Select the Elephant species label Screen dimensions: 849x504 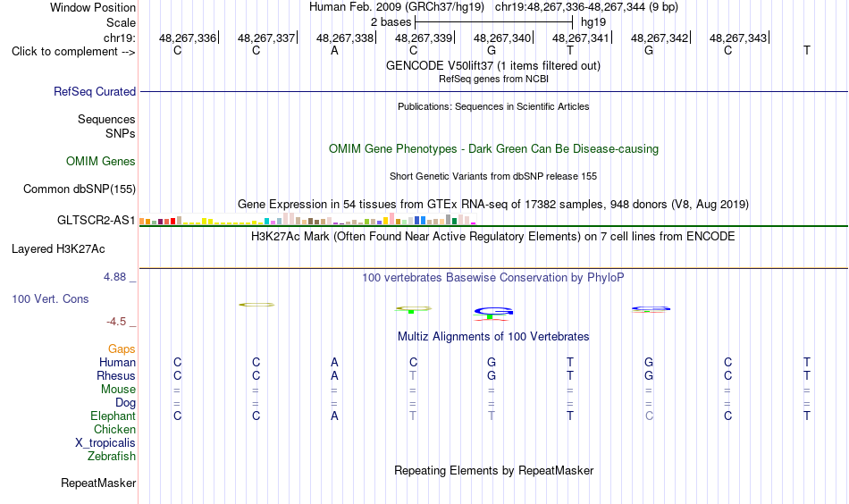[x=113, y=416]
